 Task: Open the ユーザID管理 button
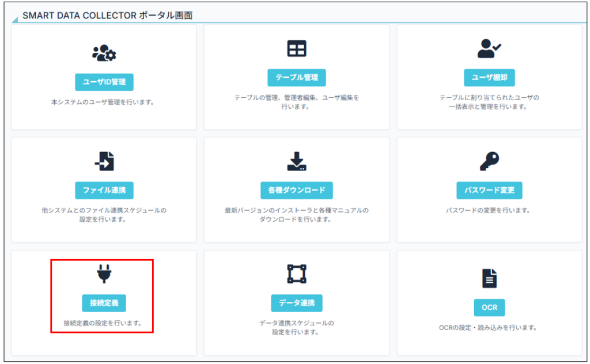(x=104, y=82)
